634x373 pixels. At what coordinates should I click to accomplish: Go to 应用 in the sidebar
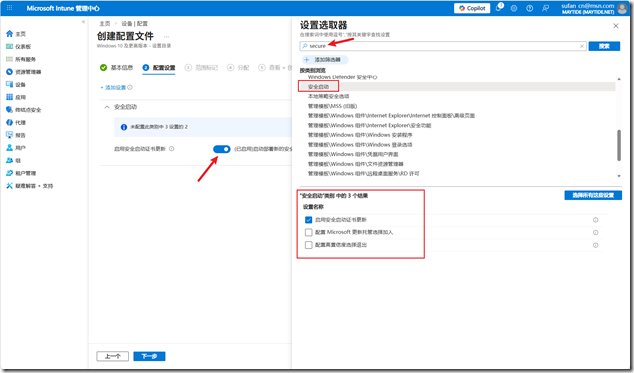(x=16, y=97)
